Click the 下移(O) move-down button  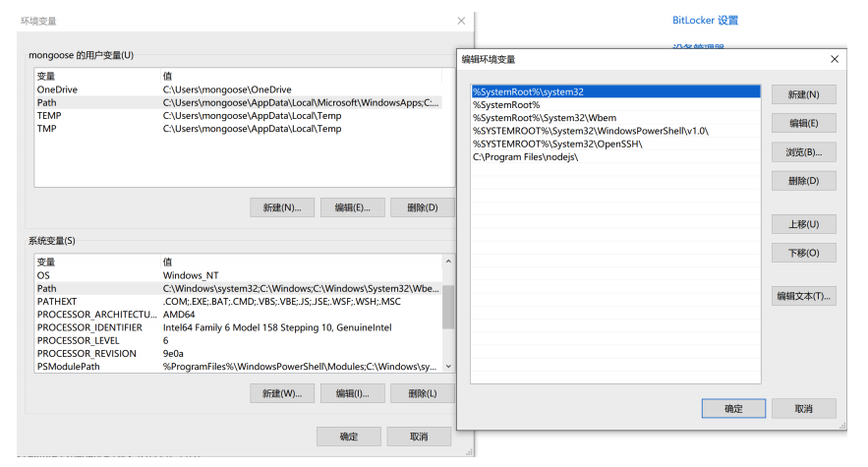803,253
